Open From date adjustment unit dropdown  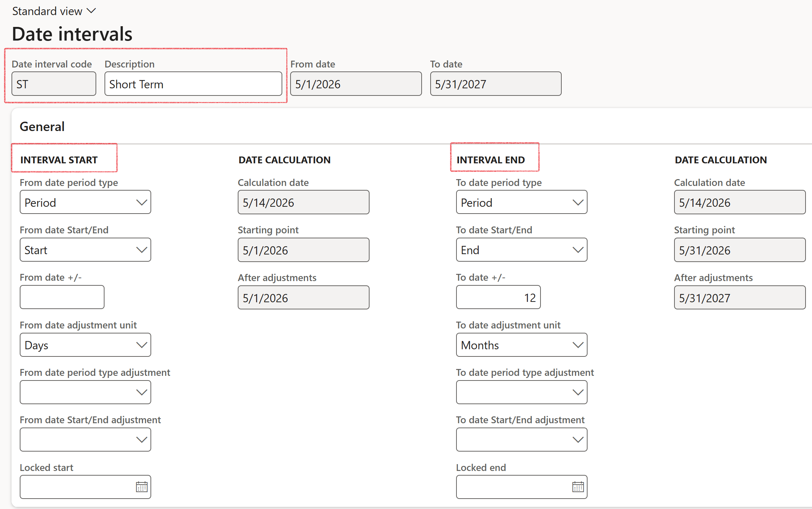pos(85,345)
